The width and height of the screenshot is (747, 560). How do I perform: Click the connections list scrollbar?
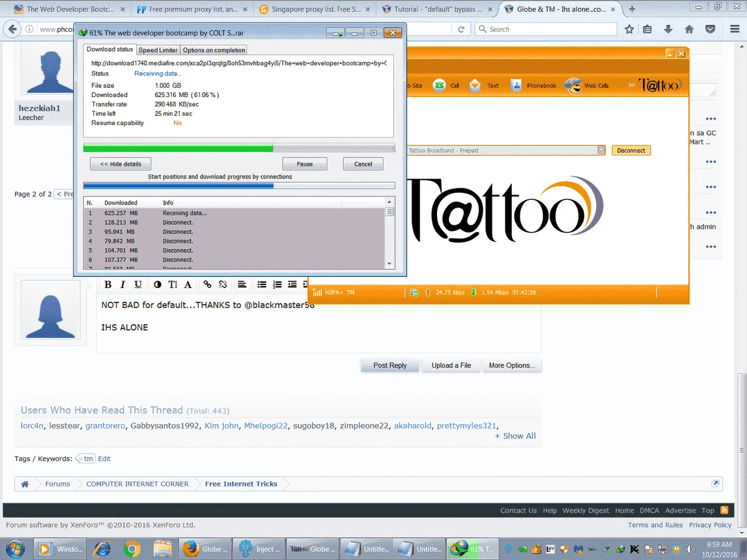(390, 233)
